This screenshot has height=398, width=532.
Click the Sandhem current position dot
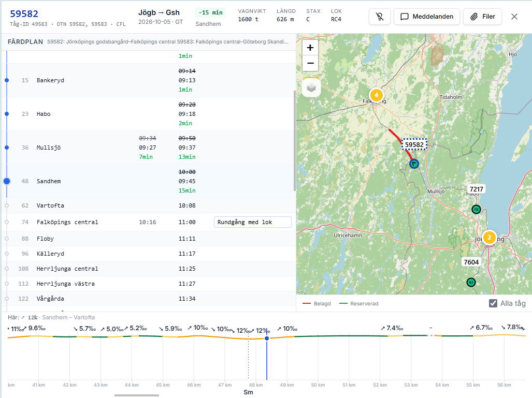(x=7, y=181)
